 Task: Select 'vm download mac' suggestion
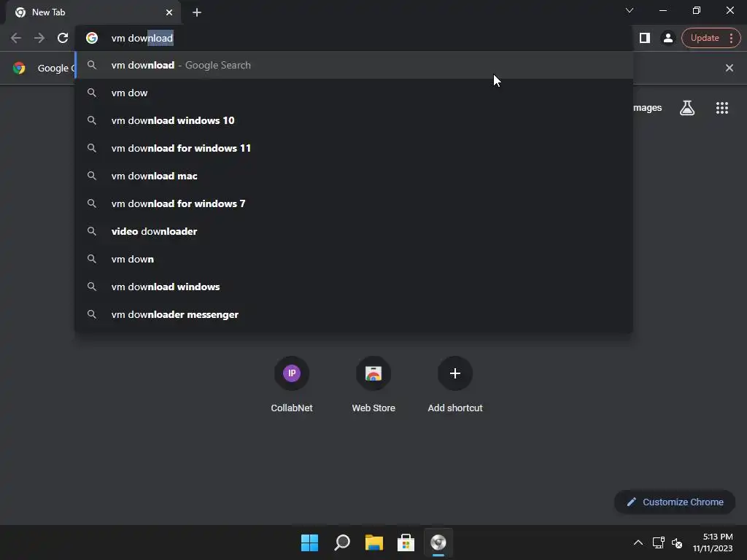tap(354, 176)
